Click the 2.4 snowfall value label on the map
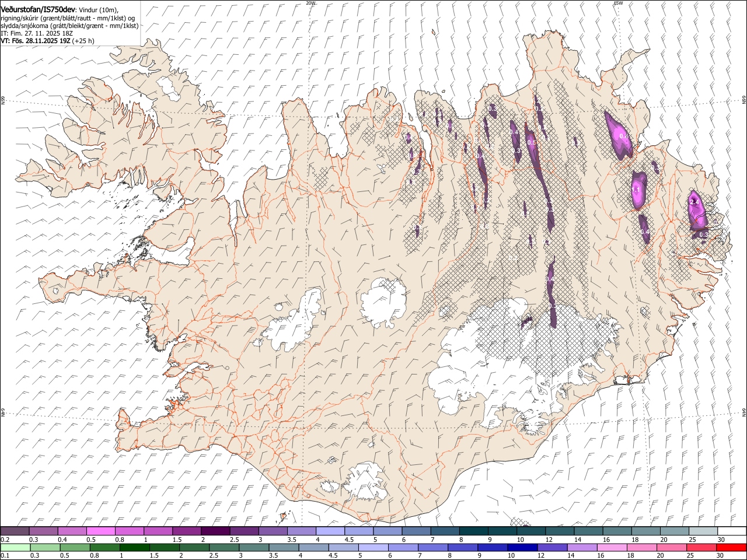747x560 pixels. coord(694,202)
